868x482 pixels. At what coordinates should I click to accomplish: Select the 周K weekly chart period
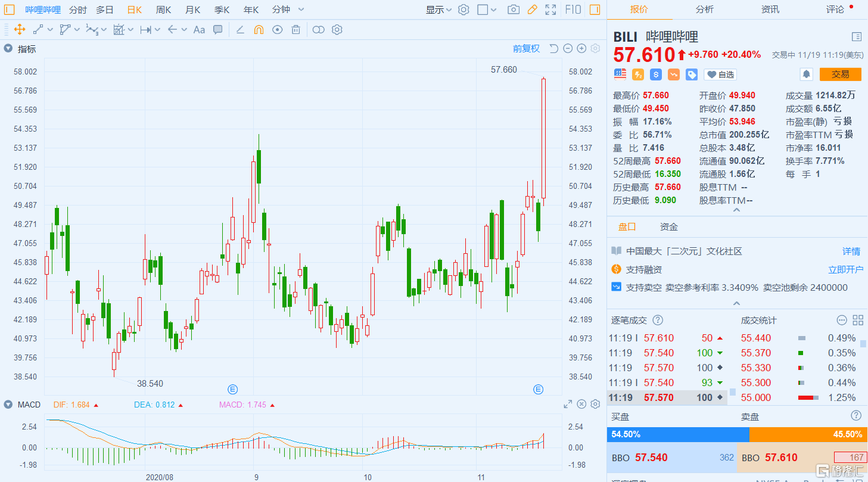tap(163, 10)
